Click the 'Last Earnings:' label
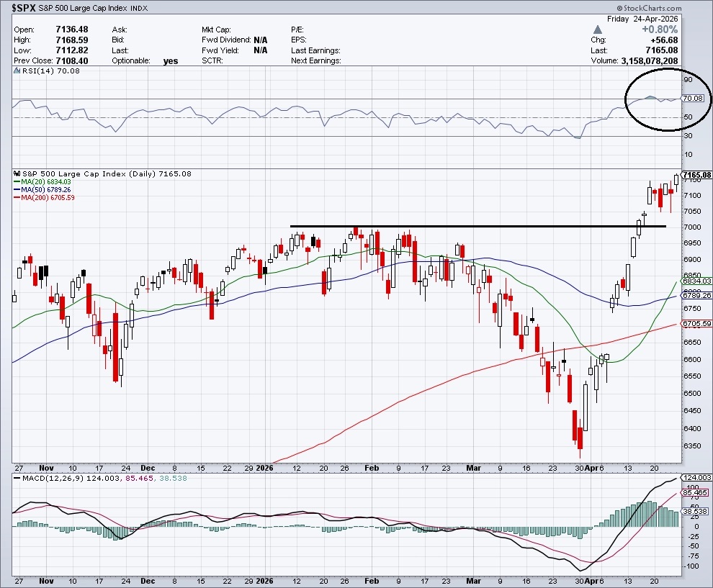This screenshot has height=588, width=713. (x=315, y=50)
